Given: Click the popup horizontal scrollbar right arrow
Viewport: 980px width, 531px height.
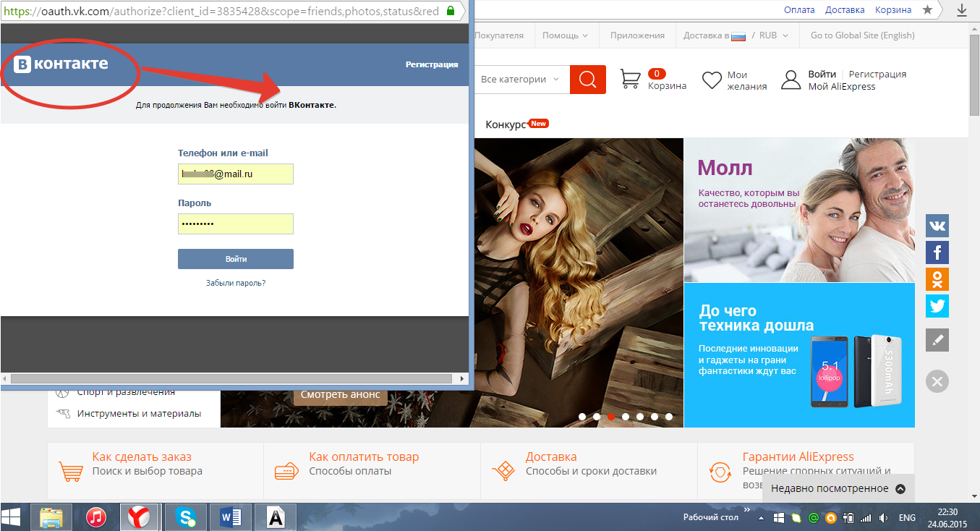Looking at the screenshot, I should click(x=462, y=378).
